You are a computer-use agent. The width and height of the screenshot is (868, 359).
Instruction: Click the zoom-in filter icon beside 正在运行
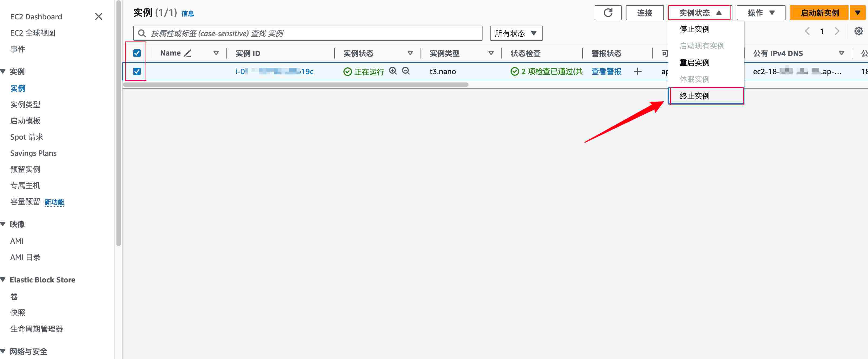(x=392, y=71)
